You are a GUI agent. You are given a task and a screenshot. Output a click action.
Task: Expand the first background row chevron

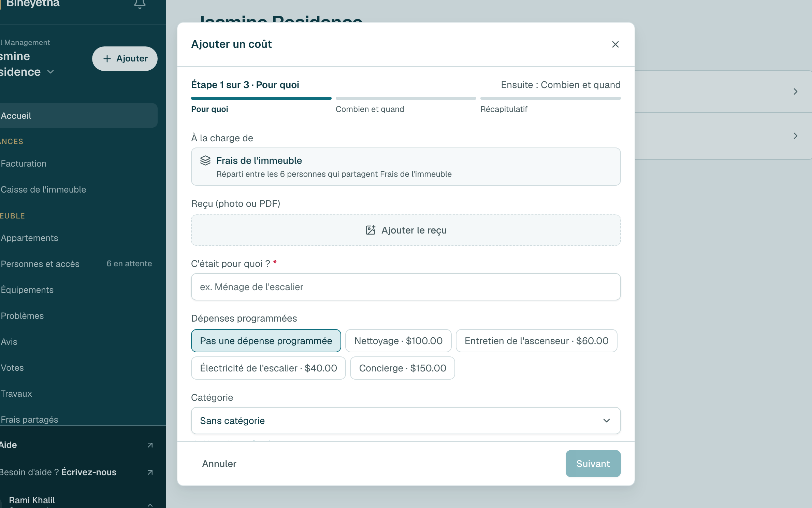click(x=795, y=91)
